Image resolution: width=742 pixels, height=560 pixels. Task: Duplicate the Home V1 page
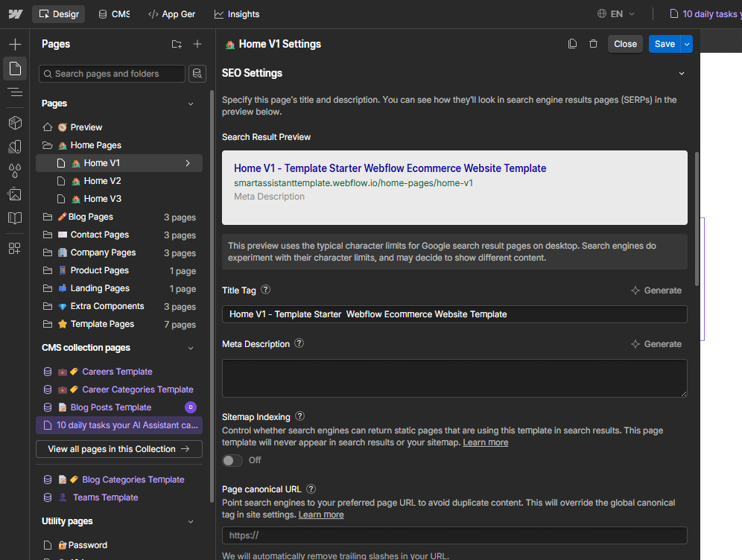tap(572, 44)
